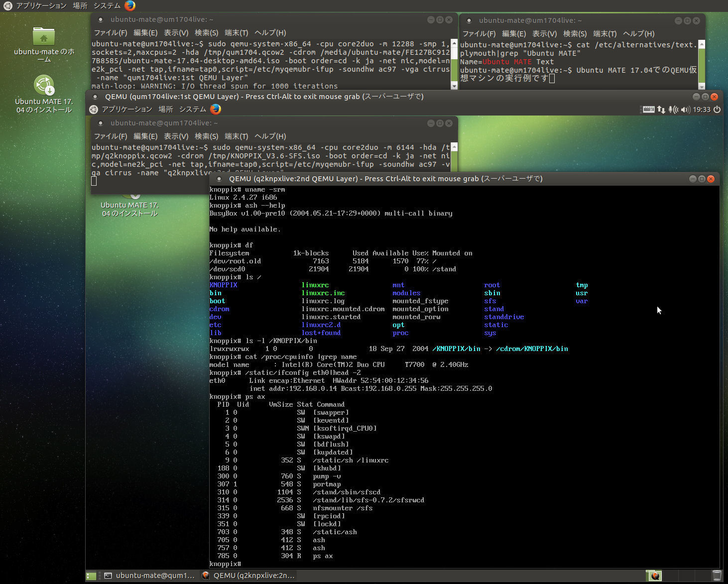Viewport: 728px width, 584px height.
Task: Open ヘルプ(H) menu in the left host terminal
Action: pos(270,33)
